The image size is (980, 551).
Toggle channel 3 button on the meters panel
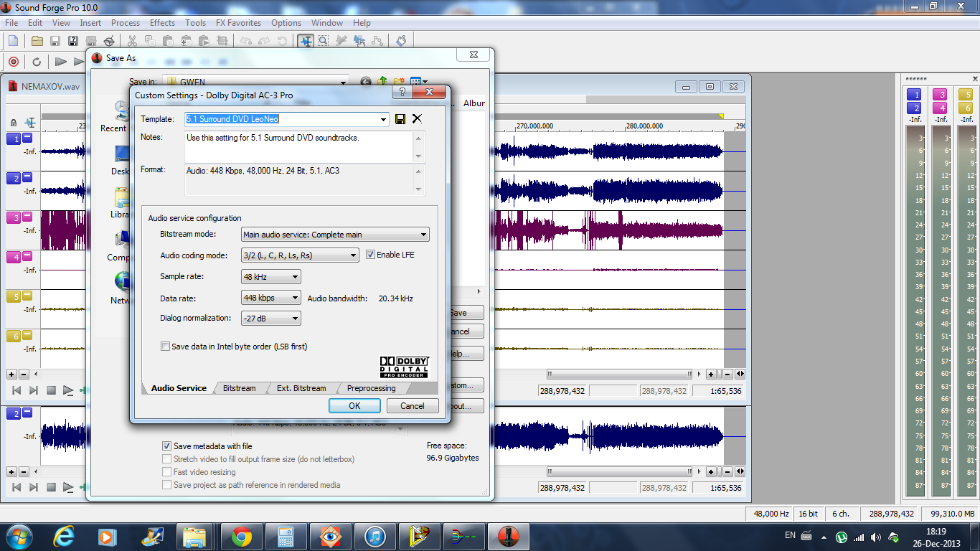[940, 95]
